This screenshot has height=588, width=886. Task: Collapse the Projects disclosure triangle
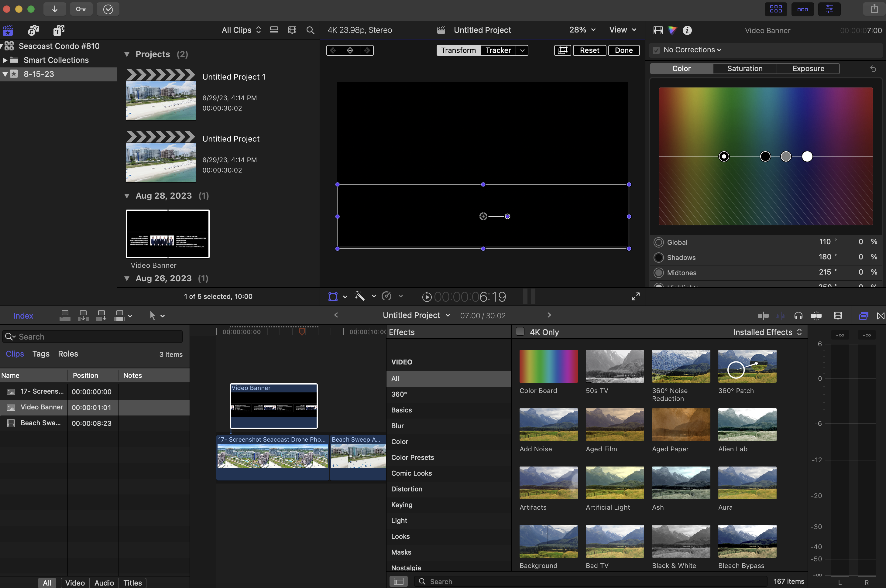127,54
